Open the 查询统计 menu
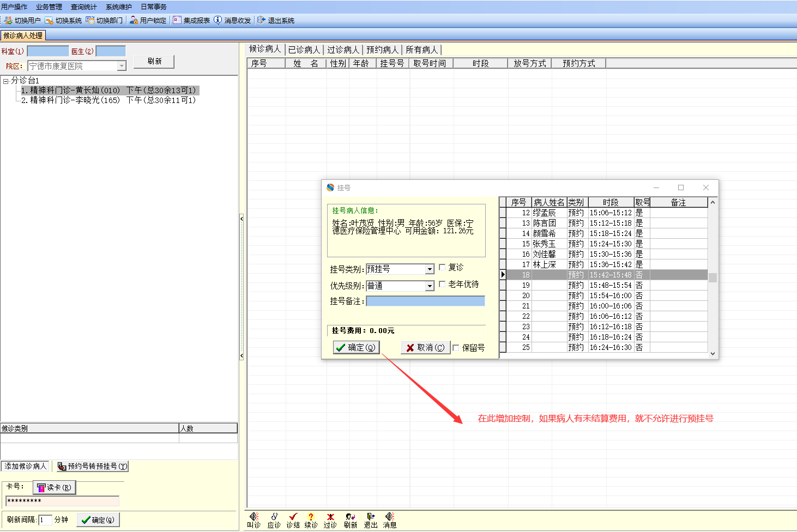 84,7
